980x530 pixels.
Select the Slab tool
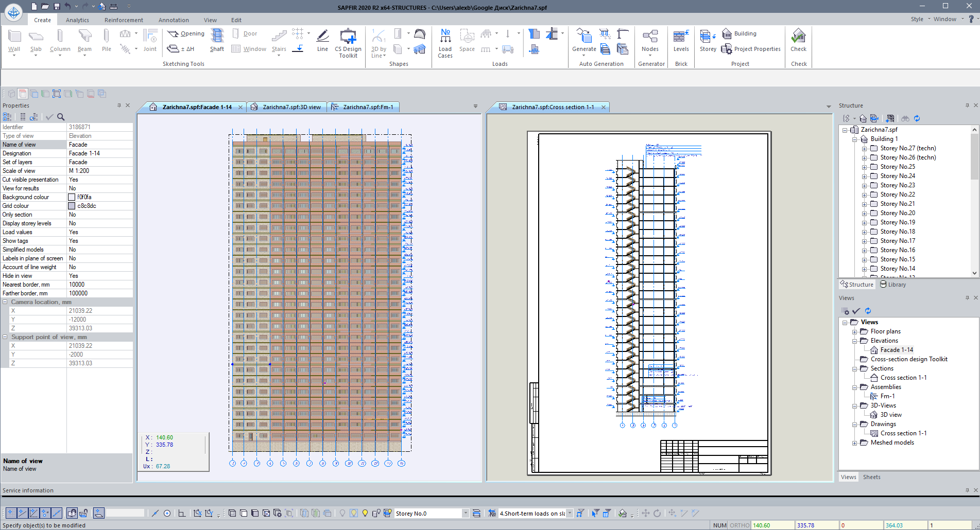click(36, 41)
